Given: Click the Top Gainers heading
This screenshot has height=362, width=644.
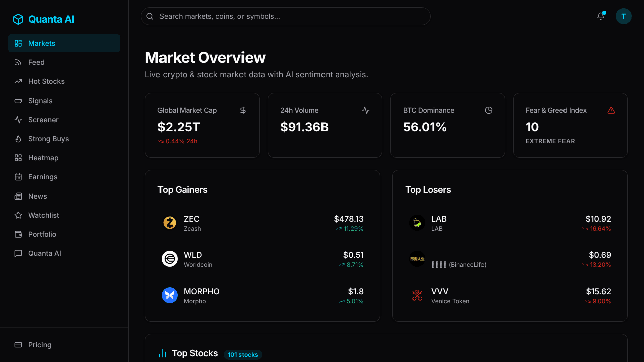Looking at the screenshot, I should coord(183,190).
